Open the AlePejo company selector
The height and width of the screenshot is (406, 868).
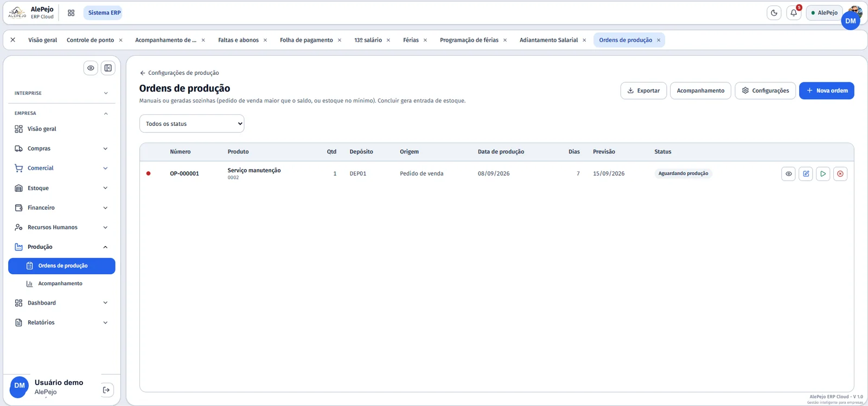(x=824, y=13)
